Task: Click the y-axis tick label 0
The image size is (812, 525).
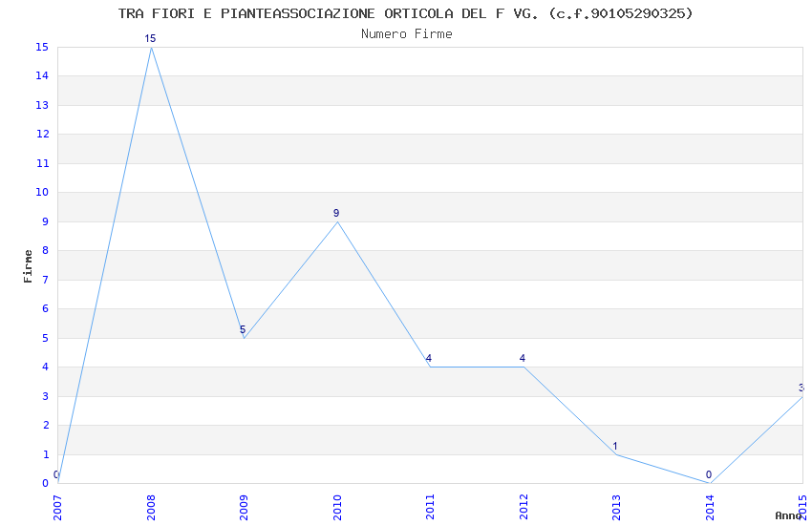Action: [x=46, y=483]
